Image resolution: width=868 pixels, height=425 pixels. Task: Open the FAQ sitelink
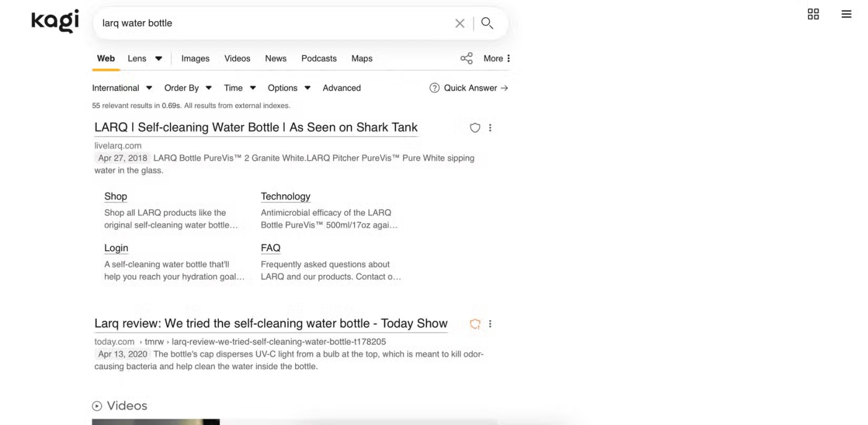click(270, 248)
